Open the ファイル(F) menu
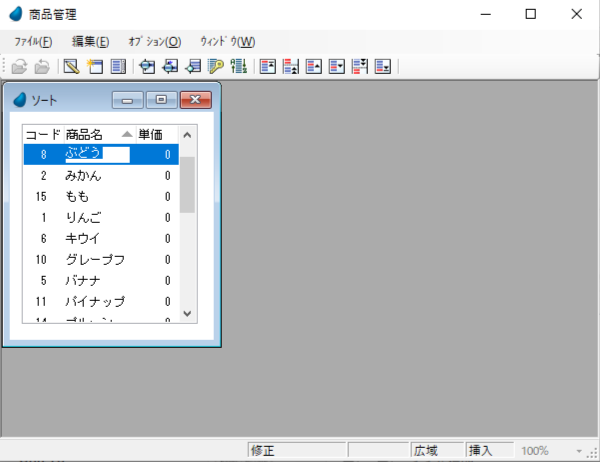This screenshot has width=600, height=462. tap(33, 41)
